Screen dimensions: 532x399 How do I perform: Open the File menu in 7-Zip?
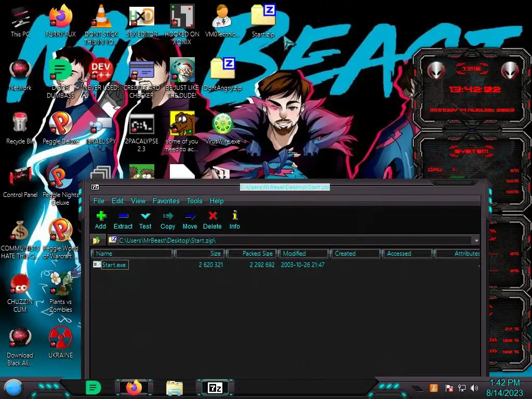(x=99, y=201)
